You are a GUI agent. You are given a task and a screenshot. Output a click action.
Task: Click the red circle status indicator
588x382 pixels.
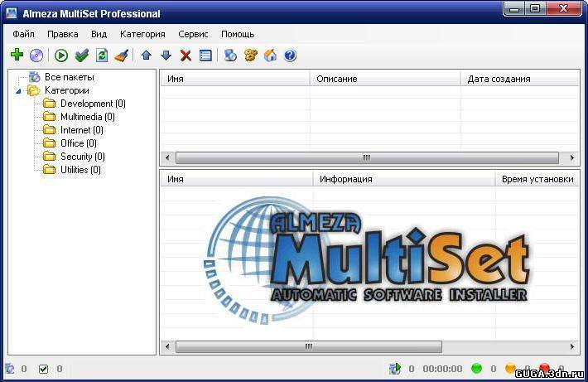[x=544, y=369]
